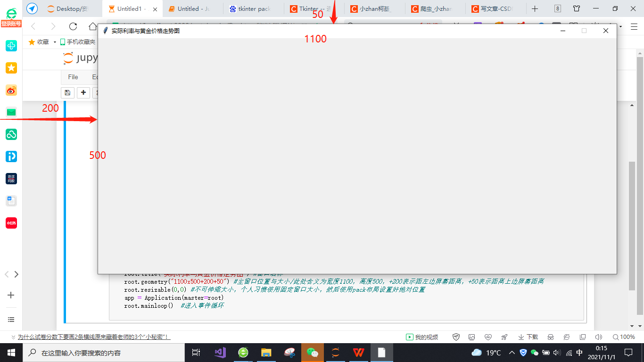644x362 pixels.
Task: Open the browser skin shirt icon
Action: tap(577, 8)
